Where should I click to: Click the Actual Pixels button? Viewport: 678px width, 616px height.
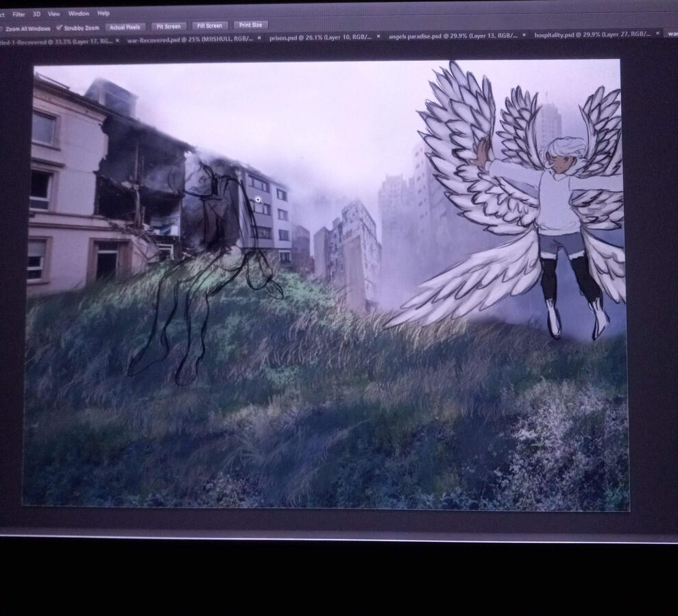(124, 27)
